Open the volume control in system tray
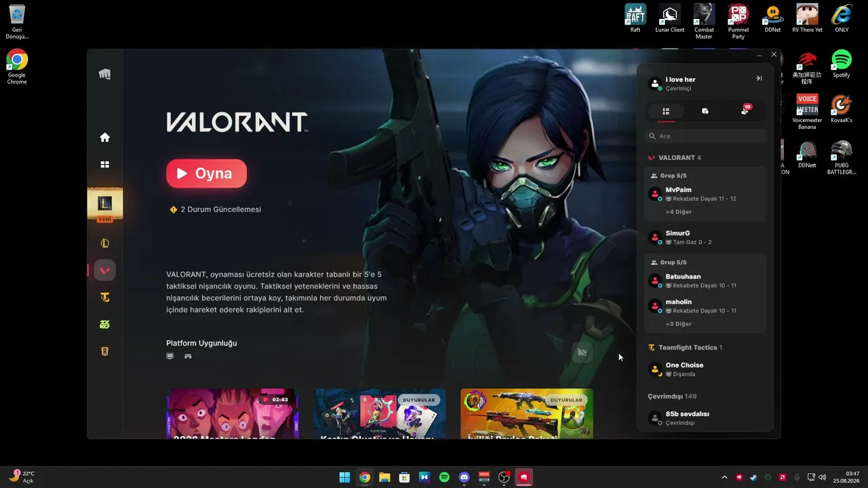This screenshot has height=488, width=868. [822, 477]
